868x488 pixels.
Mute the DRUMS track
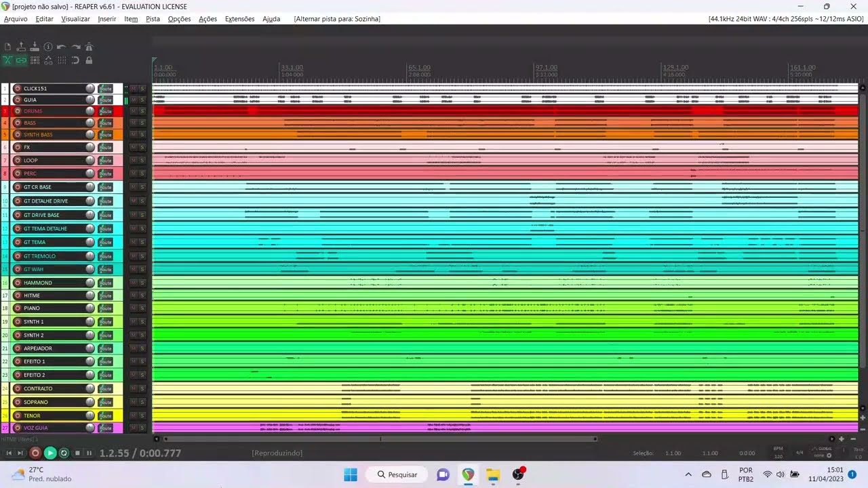pos(134,111)
